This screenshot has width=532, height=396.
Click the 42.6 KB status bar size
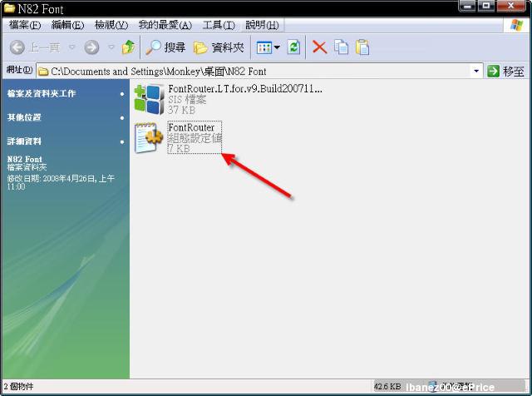coord(387,387)
